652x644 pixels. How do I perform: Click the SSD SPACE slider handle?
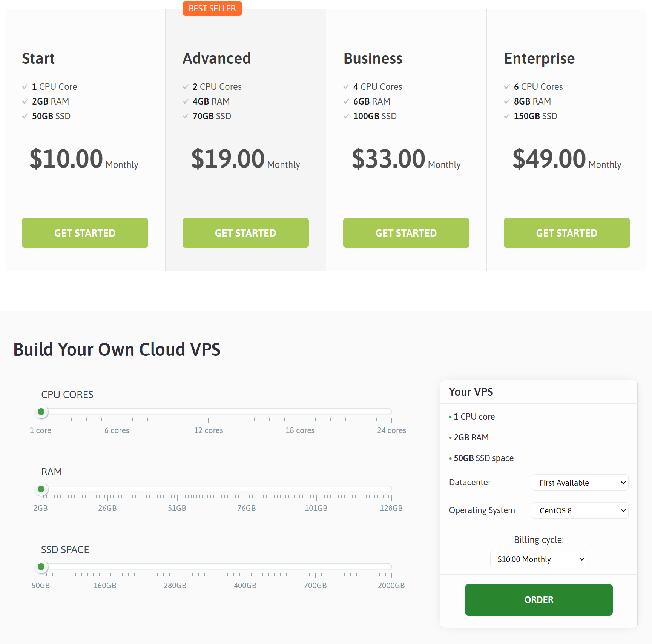[41, 567]
